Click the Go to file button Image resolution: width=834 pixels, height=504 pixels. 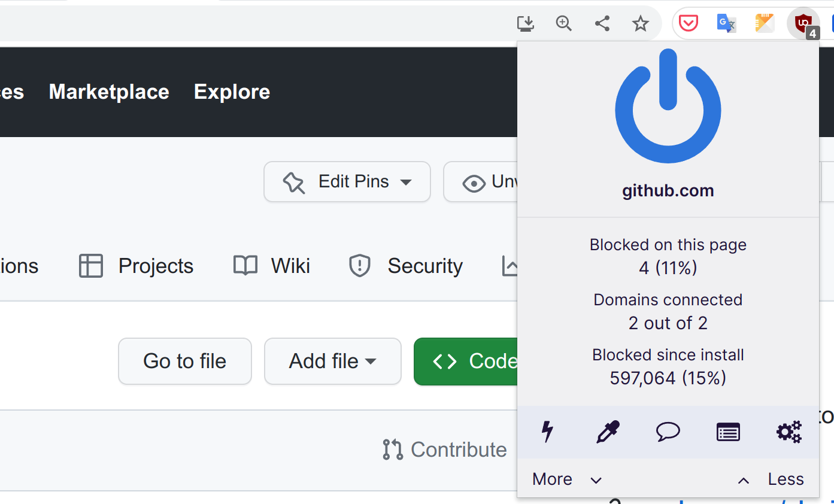[185, 361]
